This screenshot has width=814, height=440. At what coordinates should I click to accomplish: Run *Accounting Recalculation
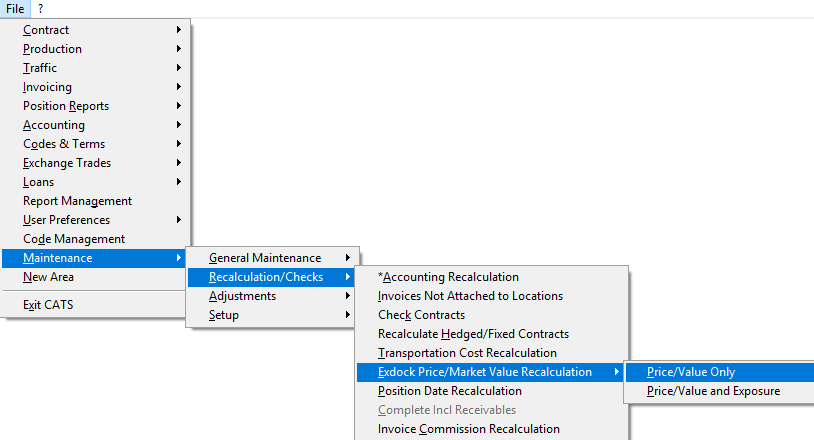click(x=492, y=277)
